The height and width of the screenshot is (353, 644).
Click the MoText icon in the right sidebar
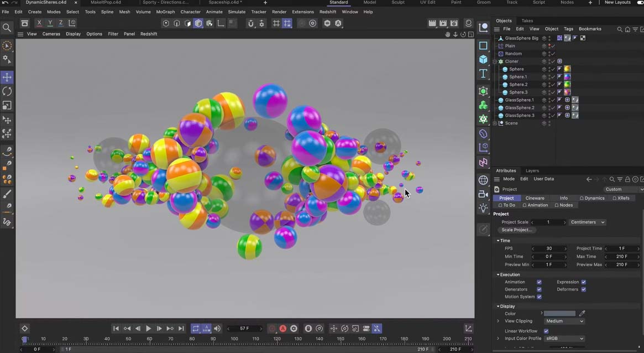point(483,74)
